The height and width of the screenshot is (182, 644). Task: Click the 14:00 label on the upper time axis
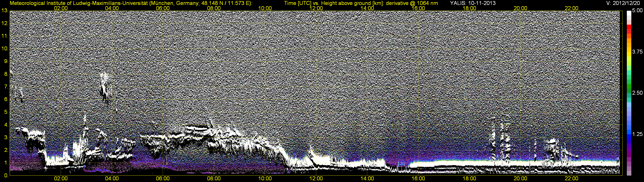pyautogui.click(x=367, y=8)
